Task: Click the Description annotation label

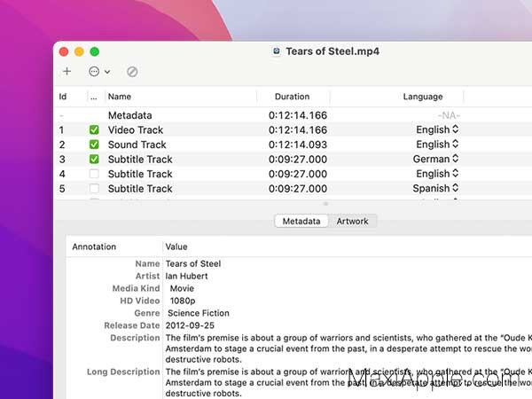Action: click(x=135, y=338)
